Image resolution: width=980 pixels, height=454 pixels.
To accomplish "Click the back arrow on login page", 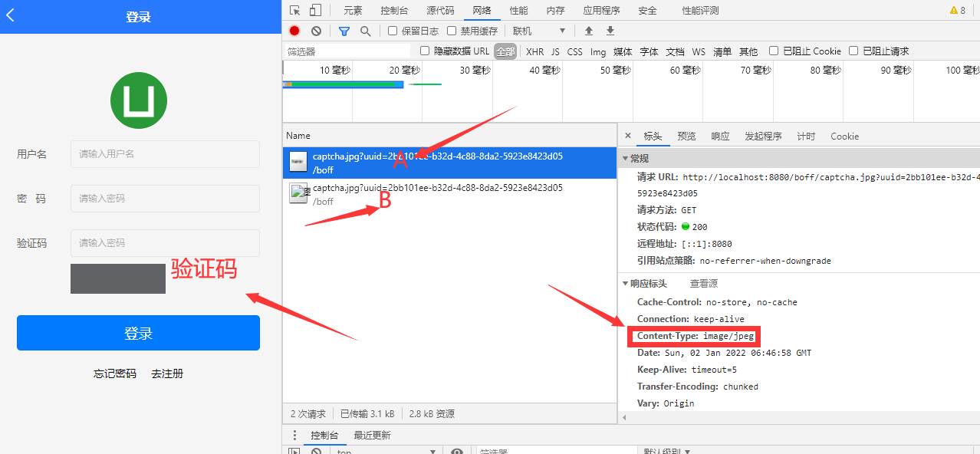I will (x=11, y=16).
